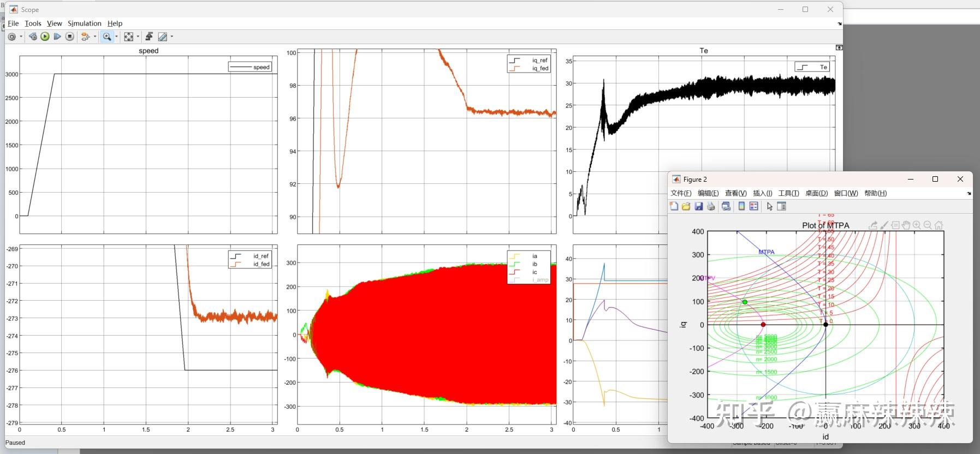The width and height of the screenshot is (980, 454).
Task: Open the measurements tool dropdown arrow
Action: tap(172, 37)
